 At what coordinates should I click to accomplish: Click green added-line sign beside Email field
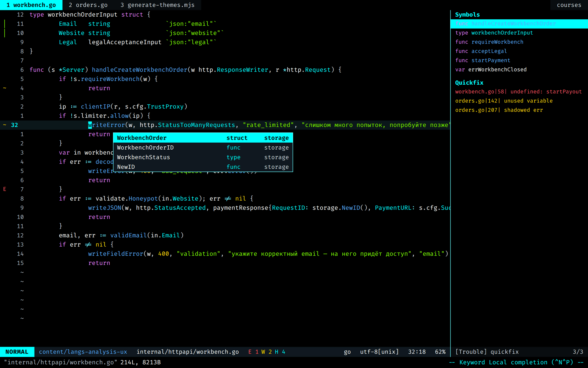click(4, 24)
